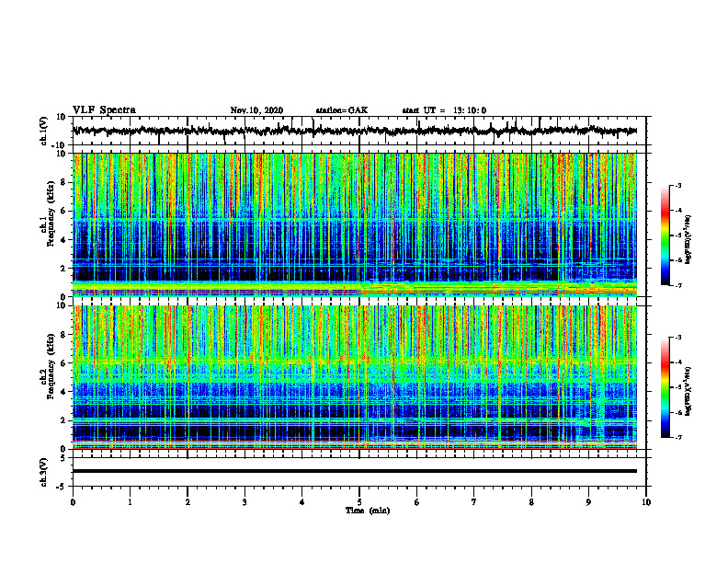Click the "8" kHz tick on ch.1 spectrogram

63,182
